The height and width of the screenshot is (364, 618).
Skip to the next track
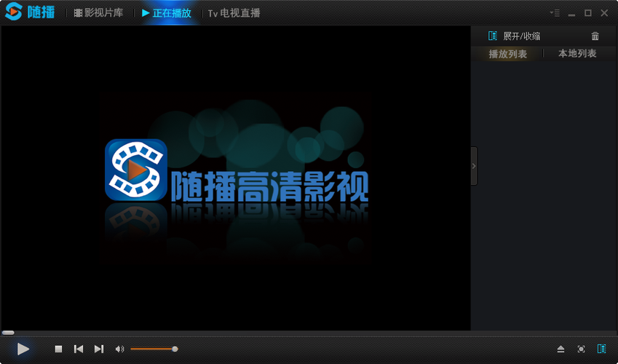[x=99, y=349]
